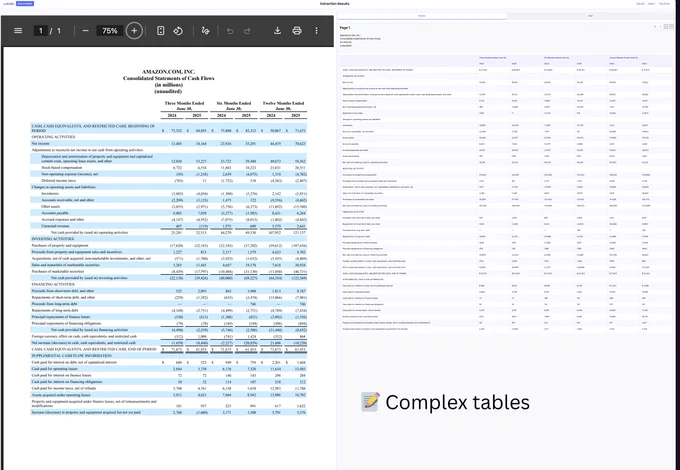680x470 pixels.
Task: Click the blue button beside the logo
Action: click(x=25, y=3)
